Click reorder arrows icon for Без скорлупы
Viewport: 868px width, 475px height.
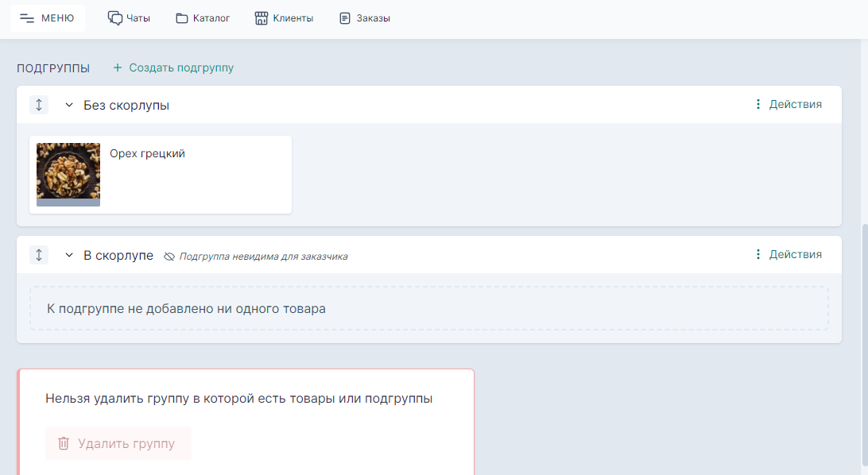pyautogui.click(x=39, y=105)
